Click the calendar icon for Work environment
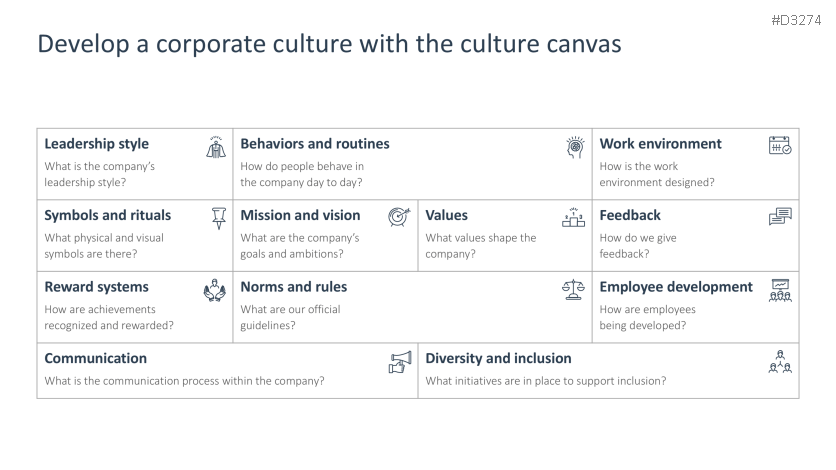Viewport: 836px width, 470px height. click(x=779, y=146)
